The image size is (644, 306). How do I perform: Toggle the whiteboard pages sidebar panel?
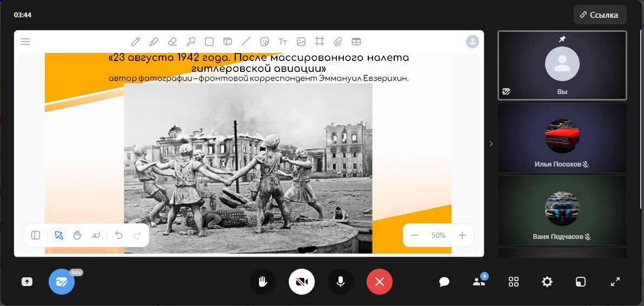(36, 235)
